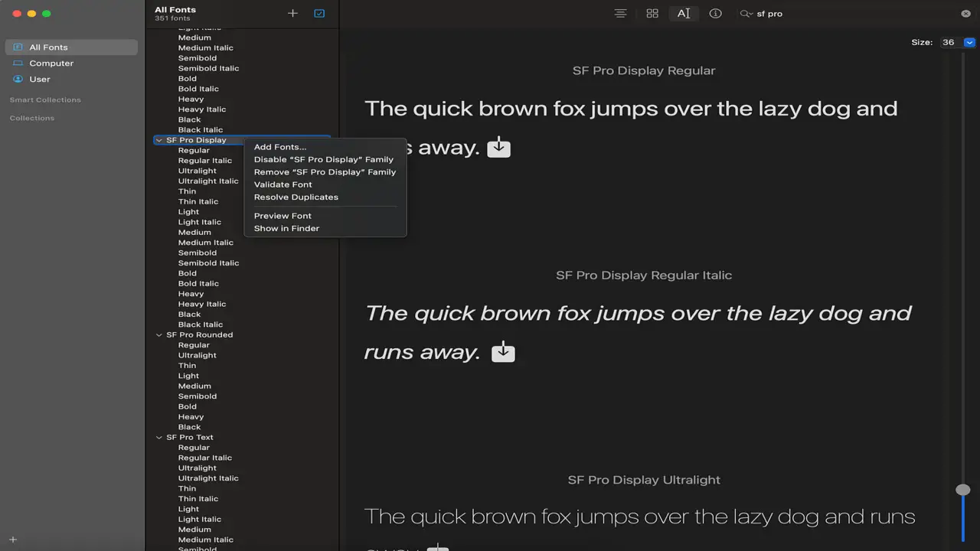980x551 pixels.
Task: Click the 'SF Pro Display Ultralight' preview heading
Action: (x=644, y=480)
